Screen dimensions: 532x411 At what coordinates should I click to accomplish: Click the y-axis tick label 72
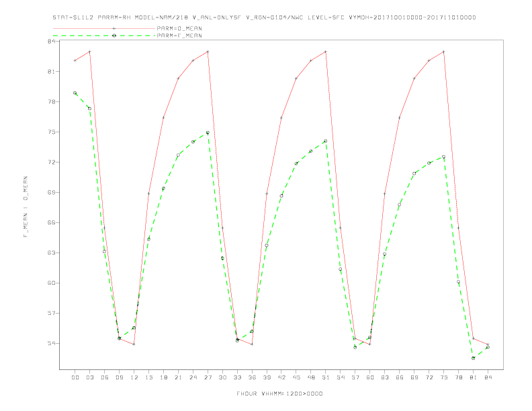[51, 162]
